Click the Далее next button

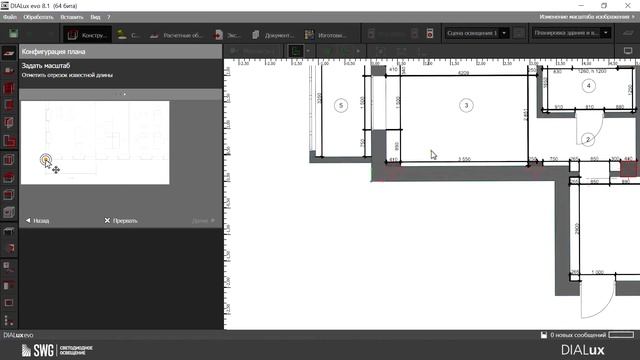tap(203, 220)
